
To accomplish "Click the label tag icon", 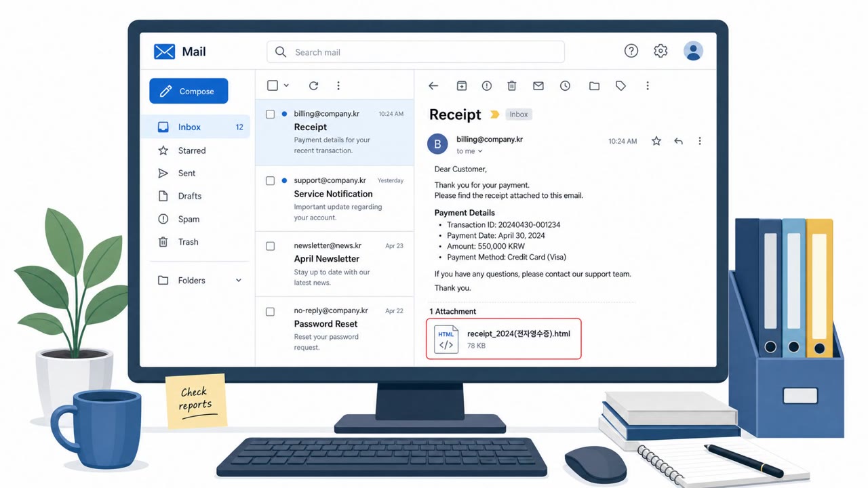I will tap(620, 86).
